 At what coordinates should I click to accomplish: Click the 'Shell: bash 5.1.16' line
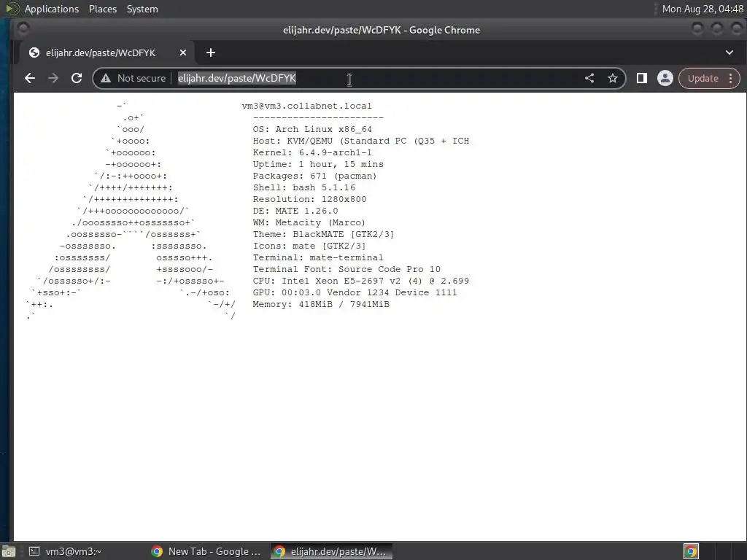click(x=304, y=187)
